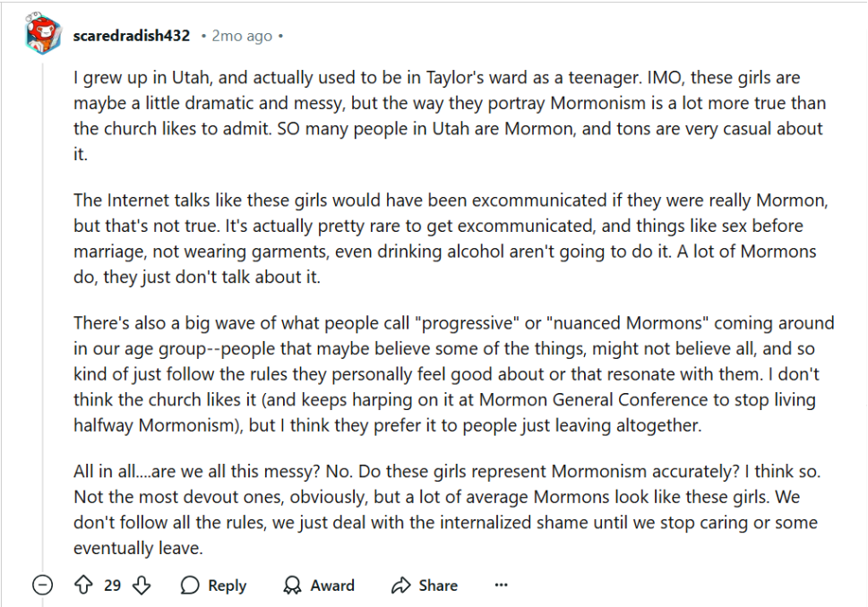Open the three-dot more options menu
Viewport: 868px width, 607px height.
point(501,585)
